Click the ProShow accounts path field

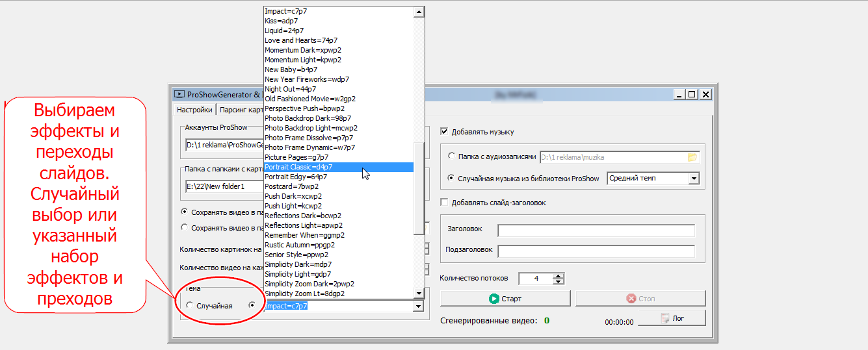pos(224,145)
